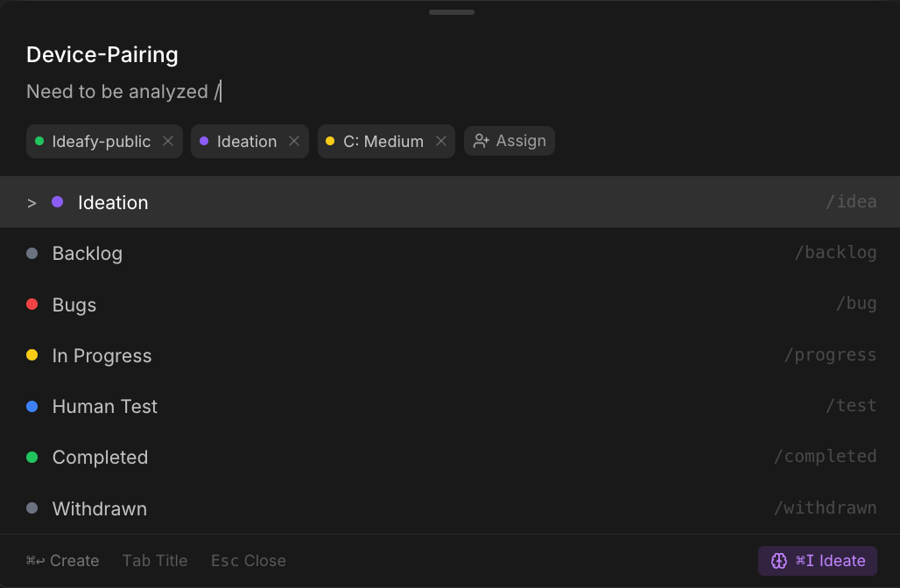Click Esc Close in footer

[x=249, y=561]
